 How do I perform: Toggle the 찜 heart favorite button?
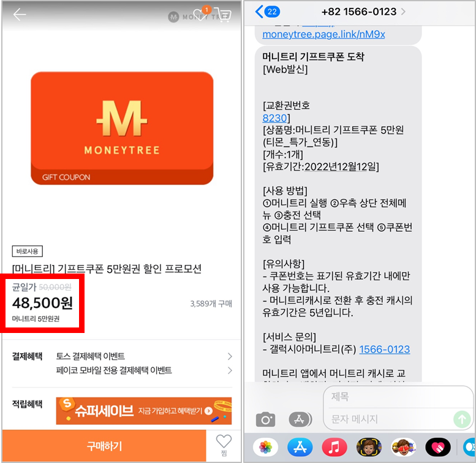(x=224, y=445)
